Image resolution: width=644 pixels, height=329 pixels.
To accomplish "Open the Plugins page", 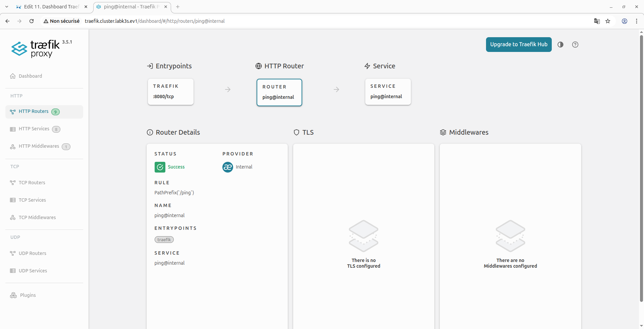I will (x=44, y=295).
